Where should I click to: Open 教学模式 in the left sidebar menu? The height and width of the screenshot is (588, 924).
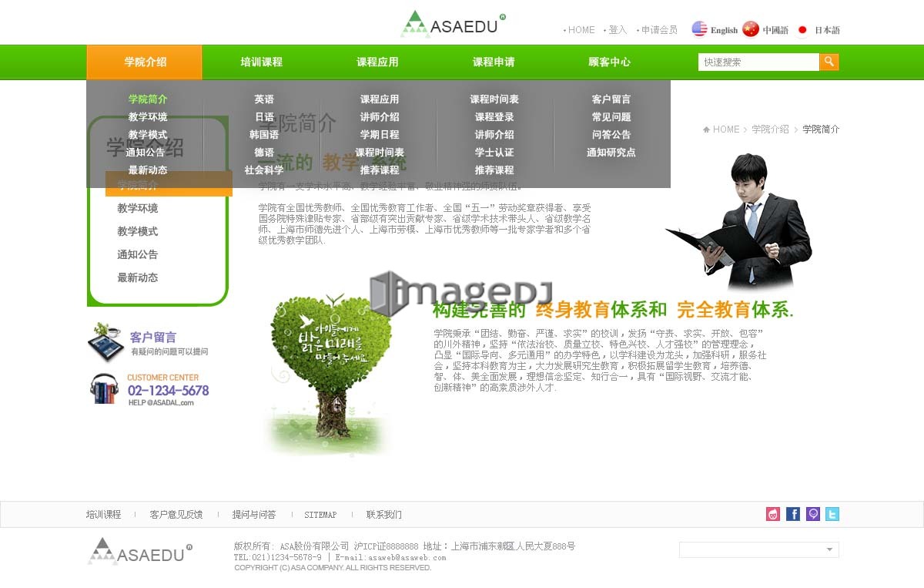[138, 231]
